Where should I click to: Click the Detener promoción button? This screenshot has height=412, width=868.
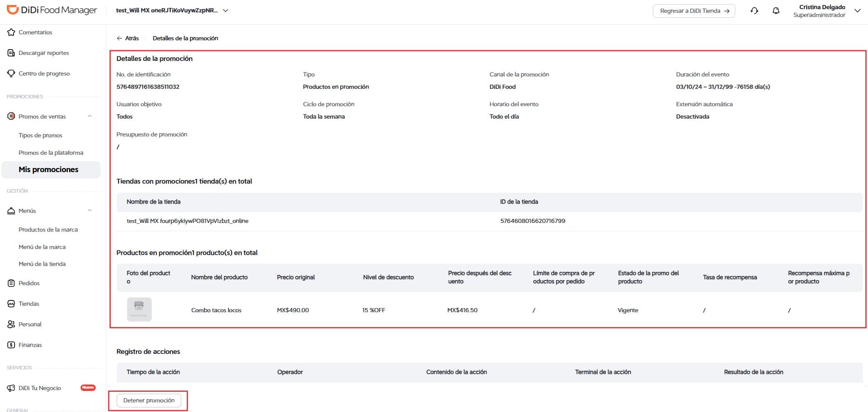point(149,401)
